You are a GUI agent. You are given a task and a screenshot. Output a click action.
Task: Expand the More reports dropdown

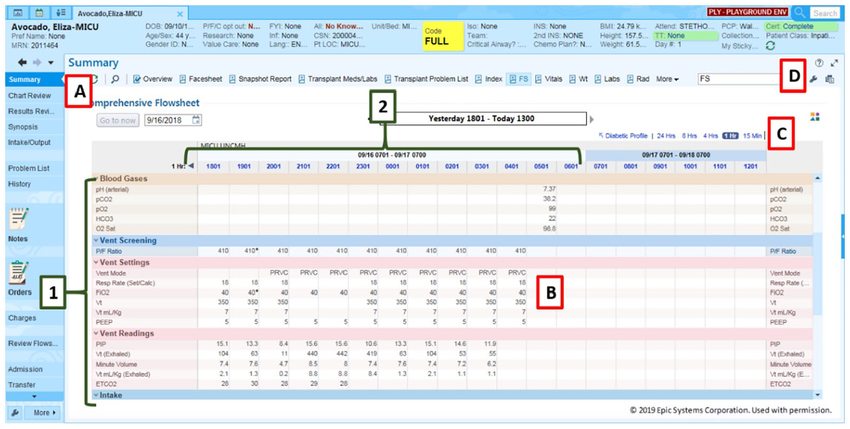point(667,79)
